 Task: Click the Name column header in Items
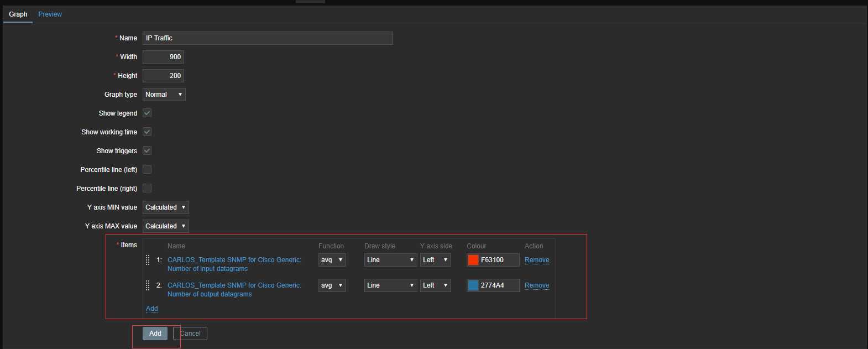(176, 246)
